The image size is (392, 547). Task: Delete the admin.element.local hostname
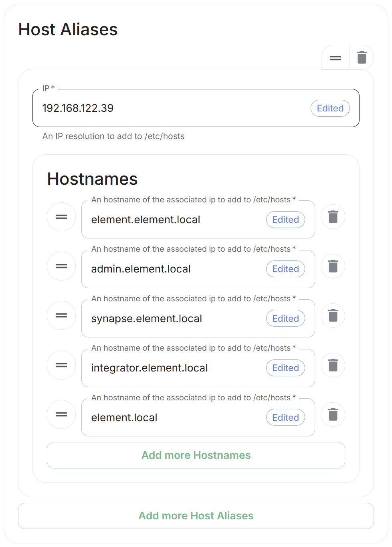coord(333,266)
